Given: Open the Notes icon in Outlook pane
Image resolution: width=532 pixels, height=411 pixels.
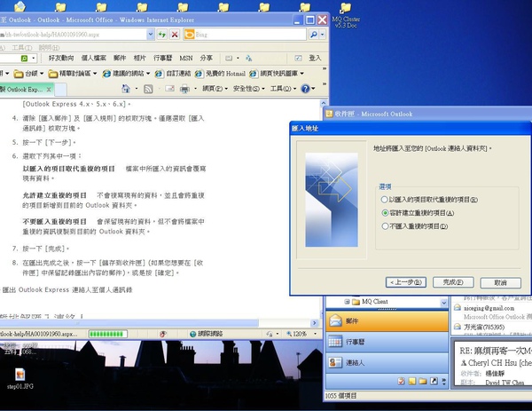Looking at the screenshot, I should pyautogui.click(x=412, y=381).
